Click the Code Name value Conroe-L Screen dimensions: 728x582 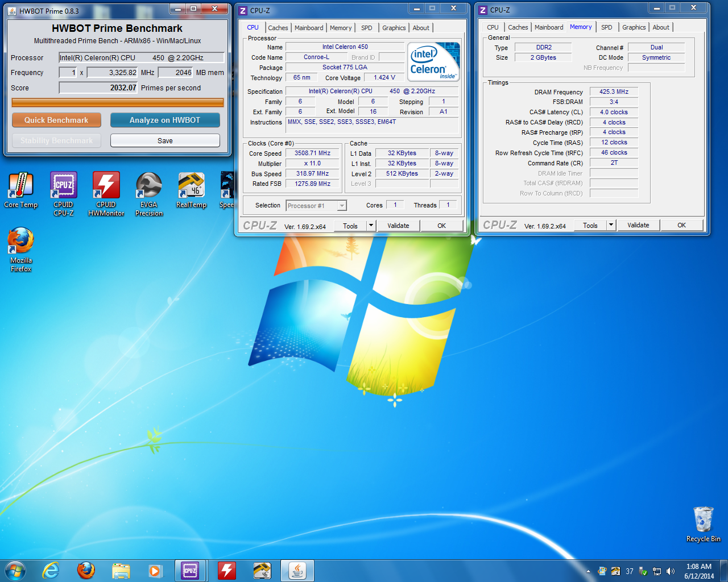point(316,57)
